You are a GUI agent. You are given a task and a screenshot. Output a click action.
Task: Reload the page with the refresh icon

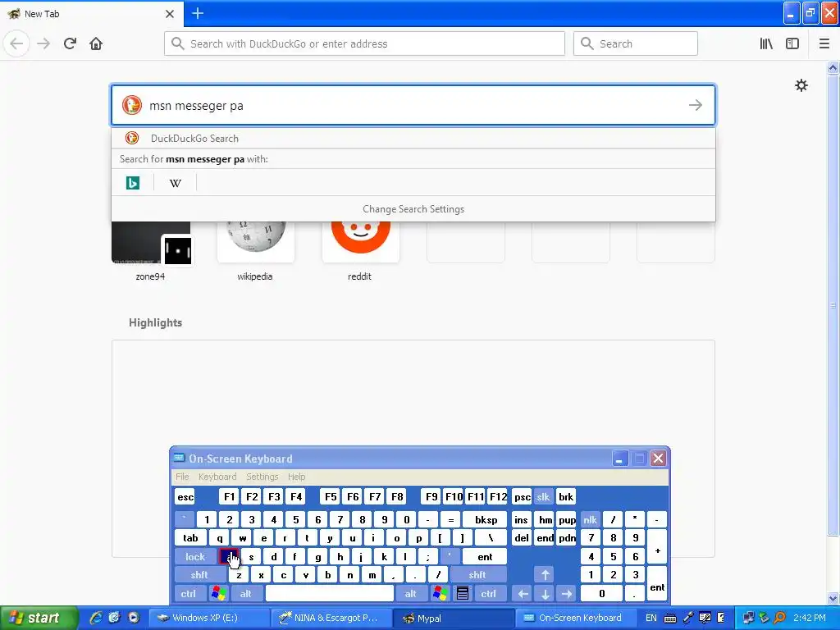point(71,44)
